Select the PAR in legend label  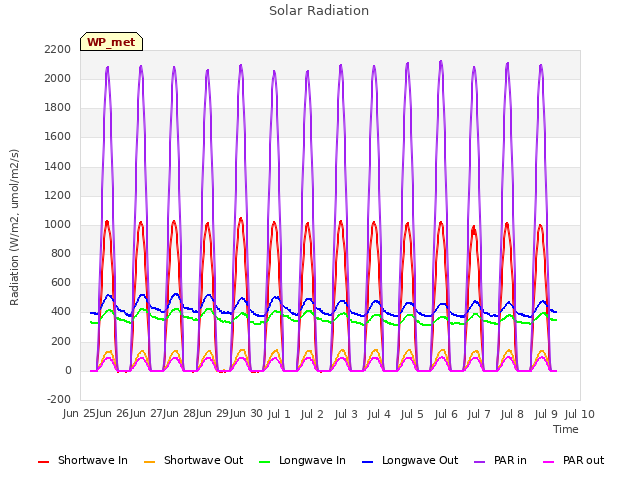click(x=510, y=460)
